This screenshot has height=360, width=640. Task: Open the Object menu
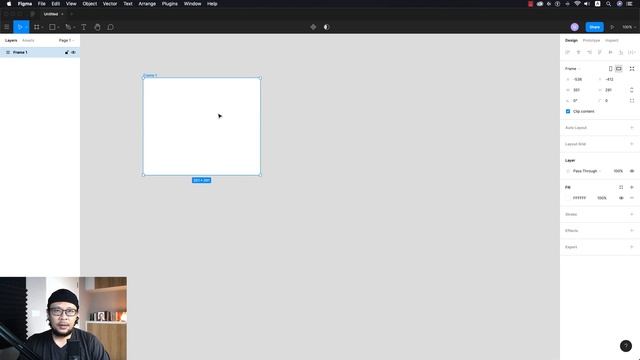coord(90,4)
